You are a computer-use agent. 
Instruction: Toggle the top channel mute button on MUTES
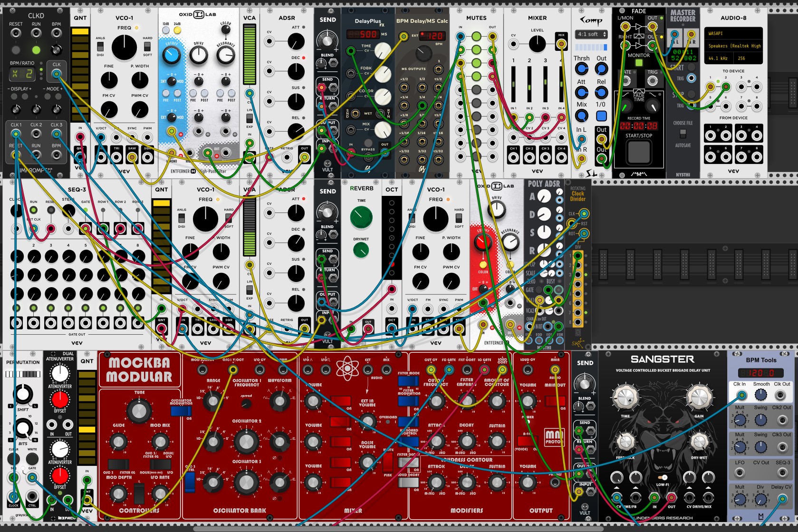coord(476,36)
